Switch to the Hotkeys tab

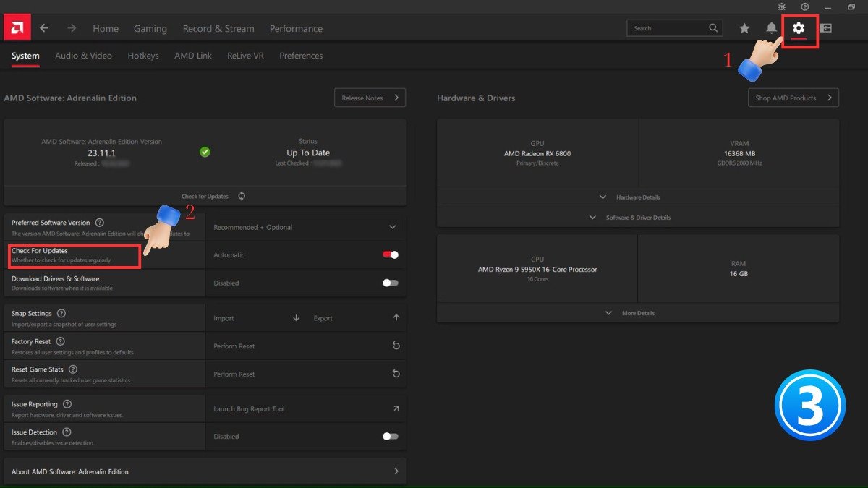pyautogui.click(x=143, y=56)
